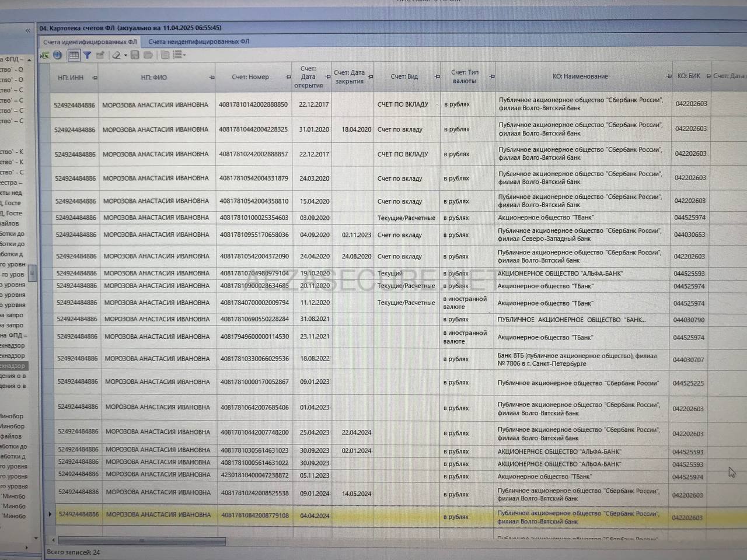
Task: Sort by КО: Наименование column header
Action: (580, 76)
